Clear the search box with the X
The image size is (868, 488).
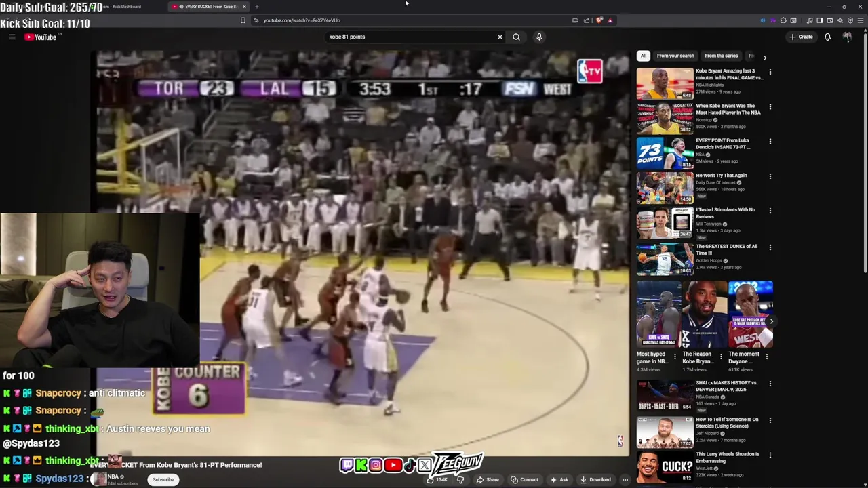click(500, 37)
